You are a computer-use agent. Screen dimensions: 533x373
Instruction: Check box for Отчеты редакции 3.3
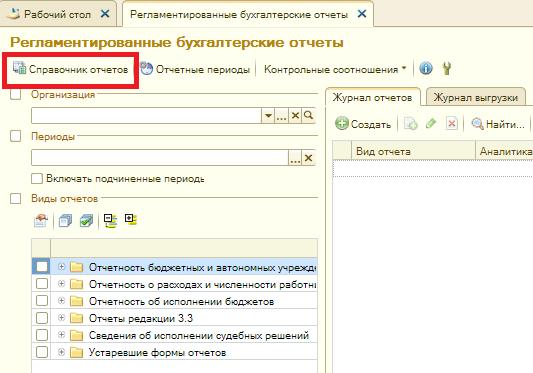[x=42, y=318]
